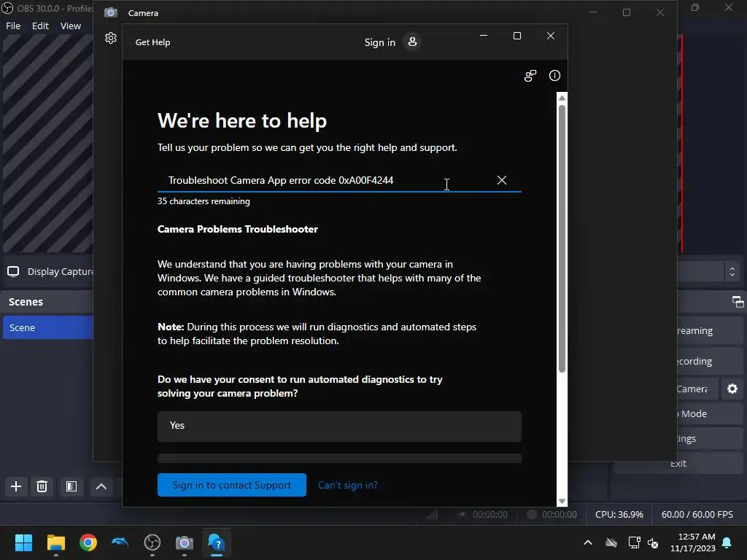Open network status tray icon
Viewport: 747px width, 560px height.
click(x=634, y=542)
